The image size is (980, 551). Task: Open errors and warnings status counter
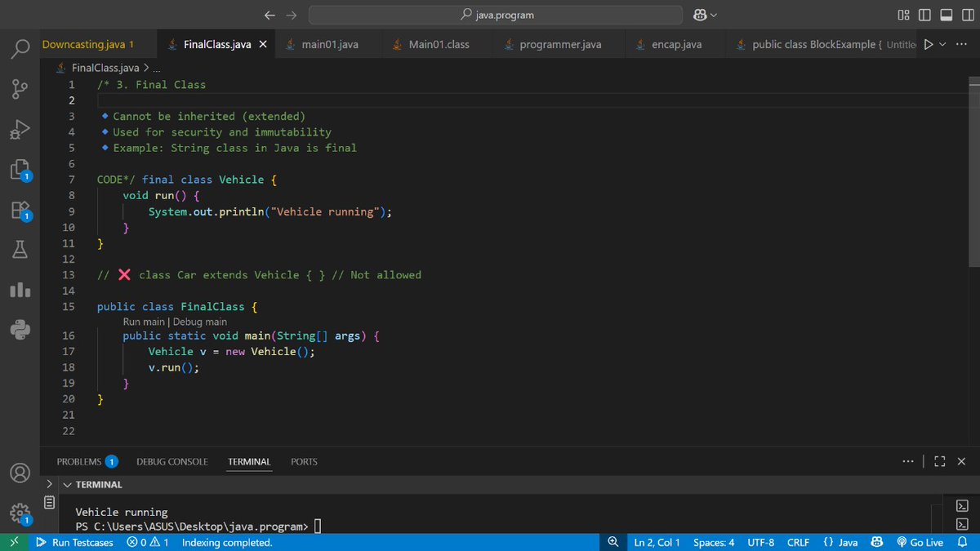tap(148, 542)
